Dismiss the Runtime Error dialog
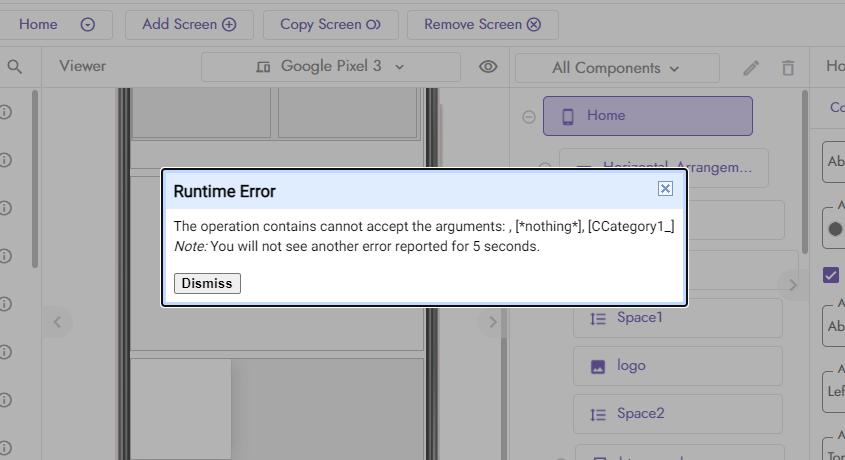The height and width of the screenshot is (460, 845). coord(207,283)
